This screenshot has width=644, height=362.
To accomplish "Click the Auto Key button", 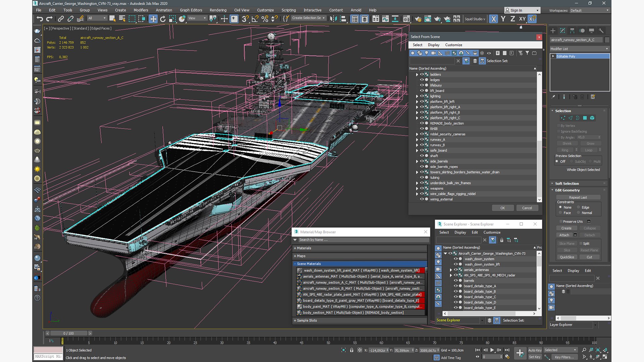I will coord(535,350).
